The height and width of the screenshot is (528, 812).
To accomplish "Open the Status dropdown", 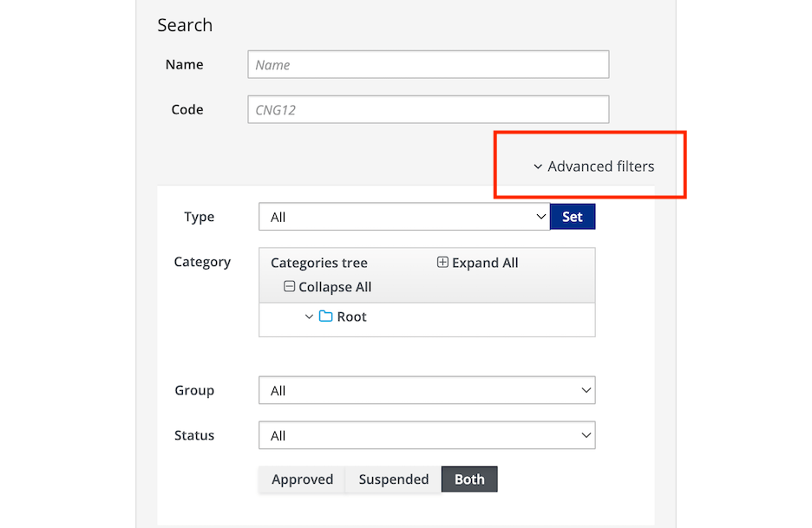I will [427, 435].
